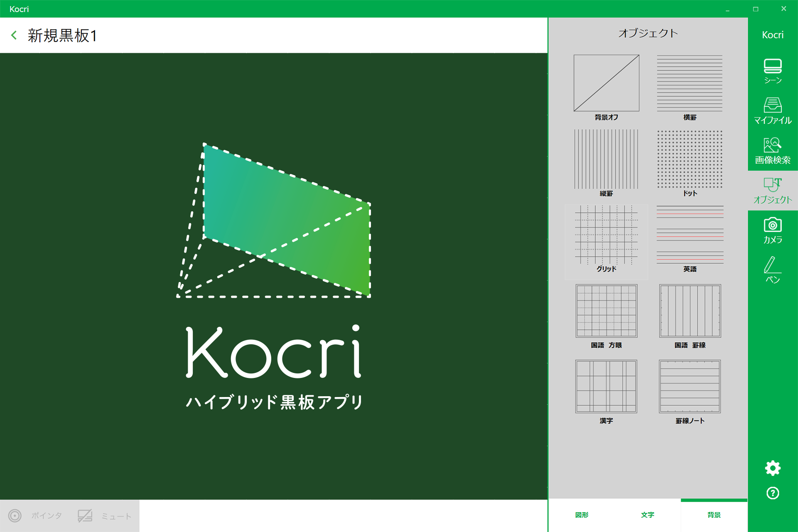Switch to the 背景 tab

click(x=714, y=515)
